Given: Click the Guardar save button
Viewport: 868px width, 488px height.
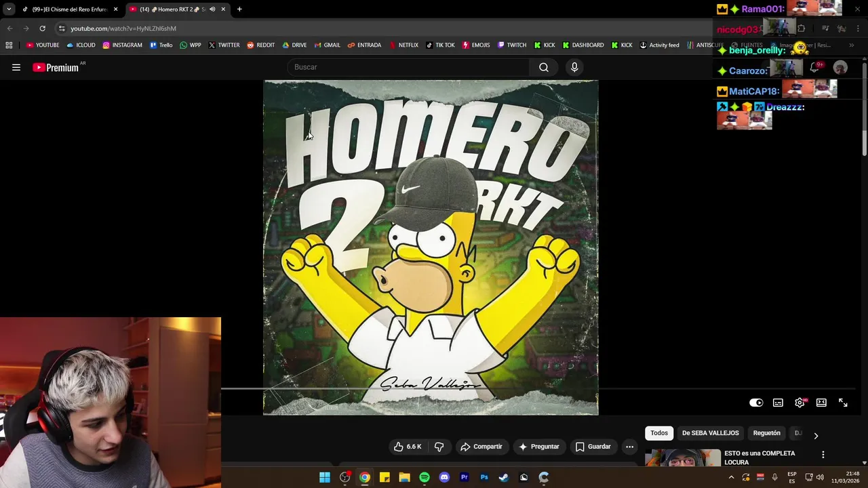Looking at the screenshot, I should click(593, 447).
